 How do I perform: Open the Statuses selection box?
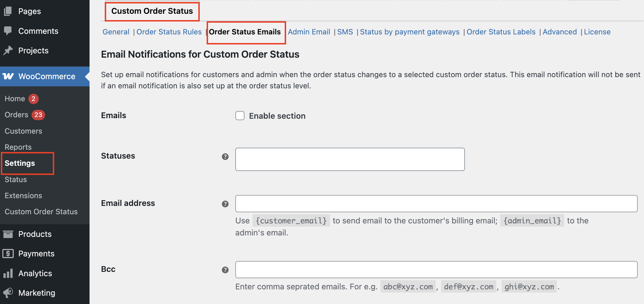[350, 159]
